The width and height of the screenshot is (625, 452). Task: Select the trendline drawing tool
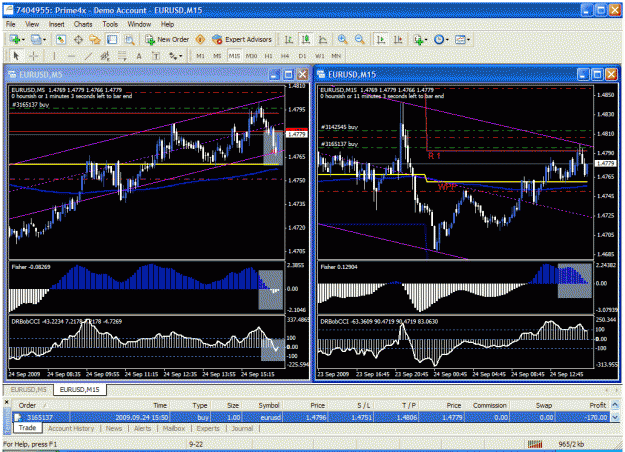pyautogui.click(x=88, y=56)
